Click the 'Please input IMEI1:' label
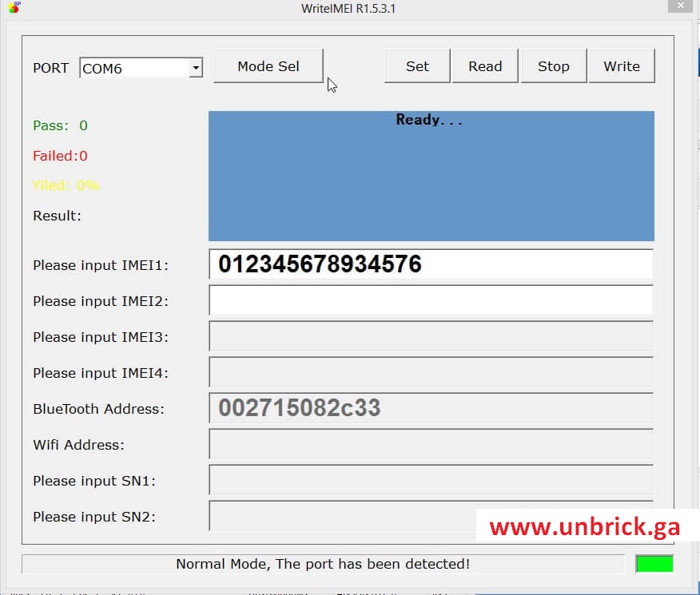Viewport: 700px width, 595px height. point(101,265)
